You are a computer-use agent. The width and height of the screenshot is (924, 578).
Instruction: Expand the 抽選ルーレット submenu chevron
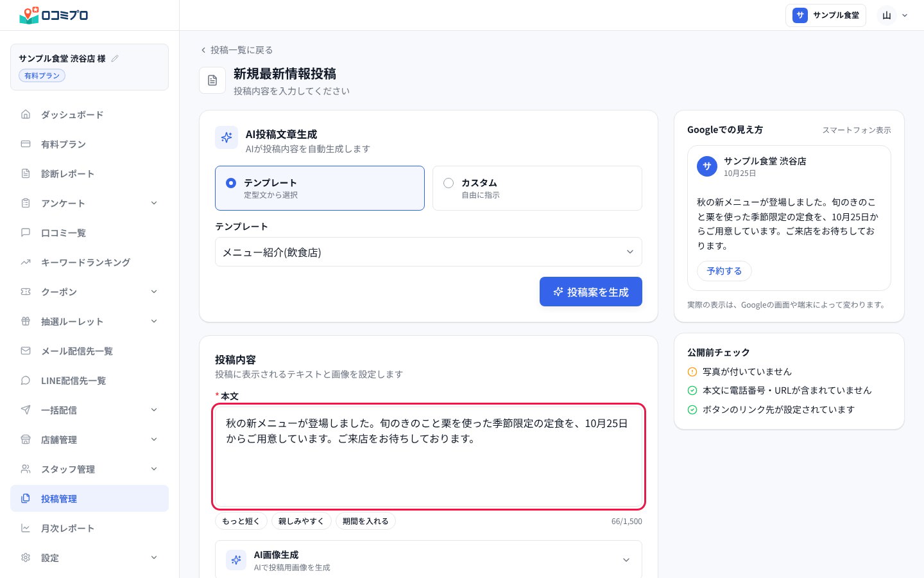click(154, 321)
